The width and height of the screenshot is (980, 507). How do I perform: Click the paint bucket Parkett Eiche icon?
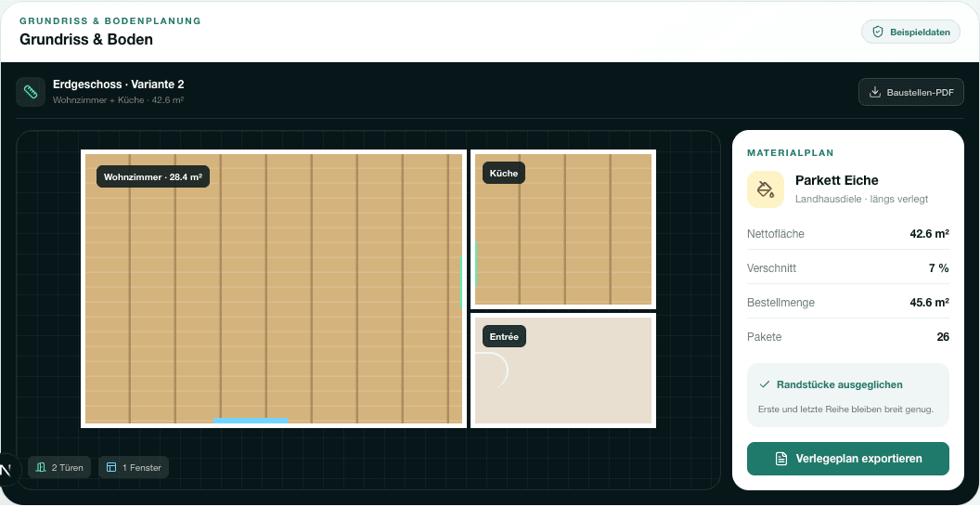tap(765, 188)
